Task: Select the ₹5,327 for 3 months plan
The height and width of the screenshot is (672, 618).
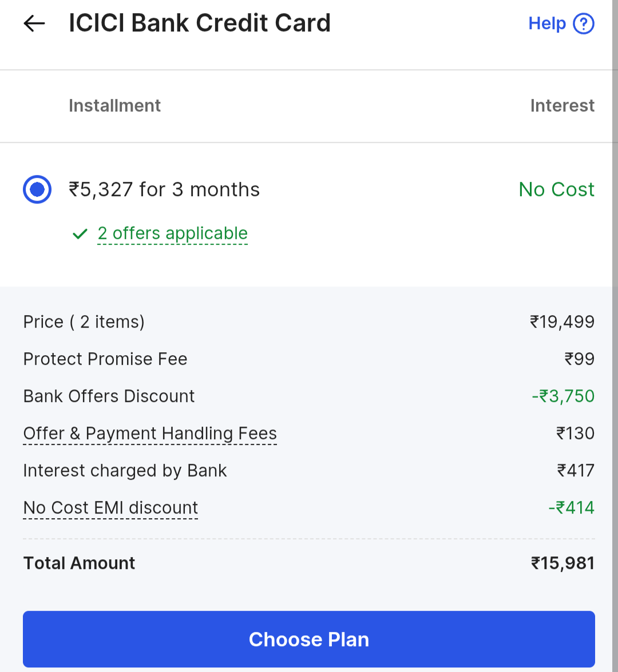Action: coord(164,189)
